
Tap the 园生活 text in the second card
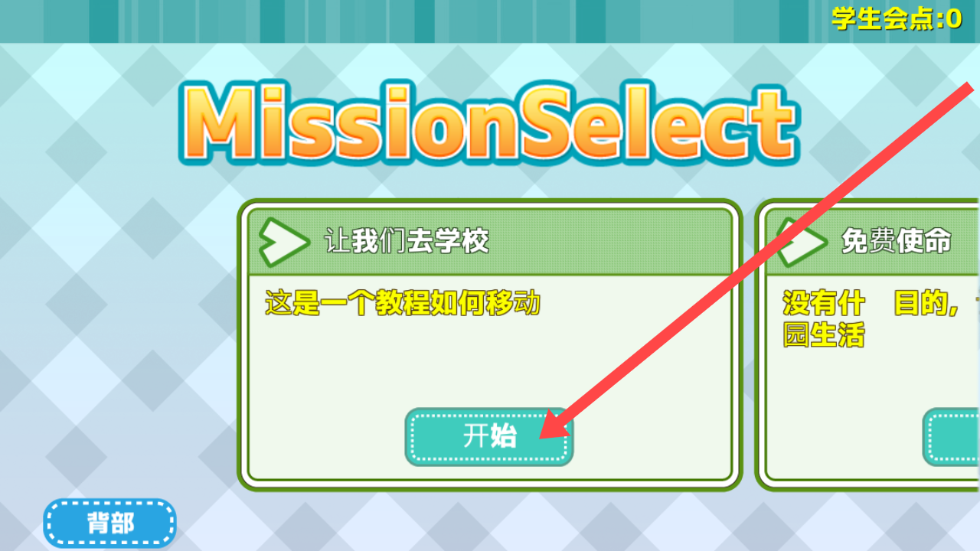click(x=824, y=335)
